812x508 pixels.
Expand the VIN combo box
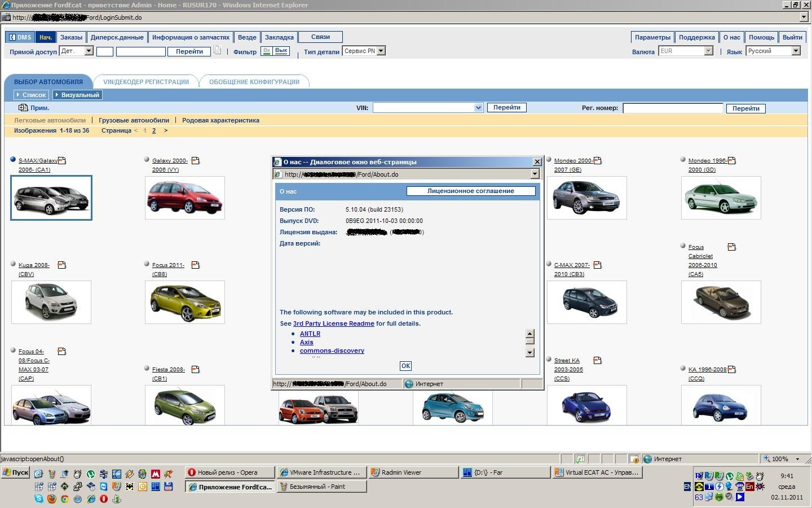479,107
